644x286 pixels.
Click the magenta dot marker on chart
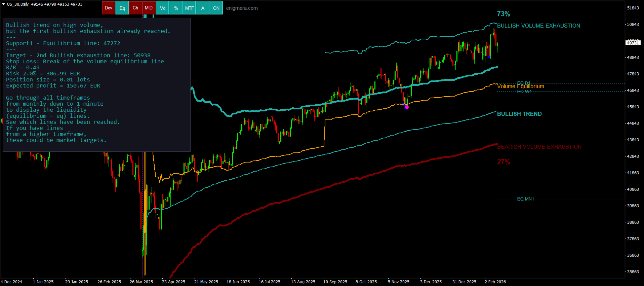point(407,107)
